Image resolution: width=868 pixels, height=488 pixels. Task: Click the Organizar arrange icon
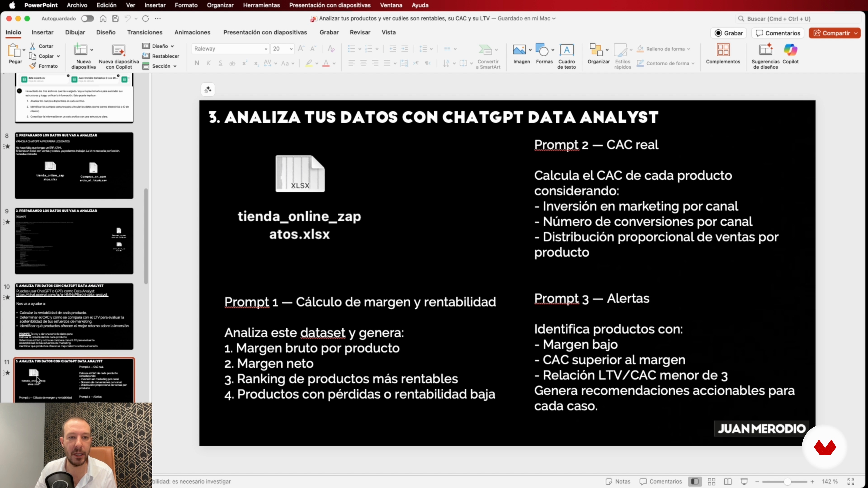coord(596,50)
